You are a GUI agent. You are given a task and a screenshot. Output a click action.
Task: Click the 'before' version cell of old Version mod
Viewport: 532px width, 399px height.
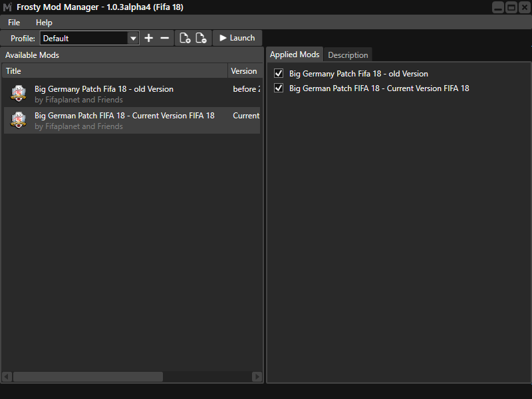(x=246, y=89)
